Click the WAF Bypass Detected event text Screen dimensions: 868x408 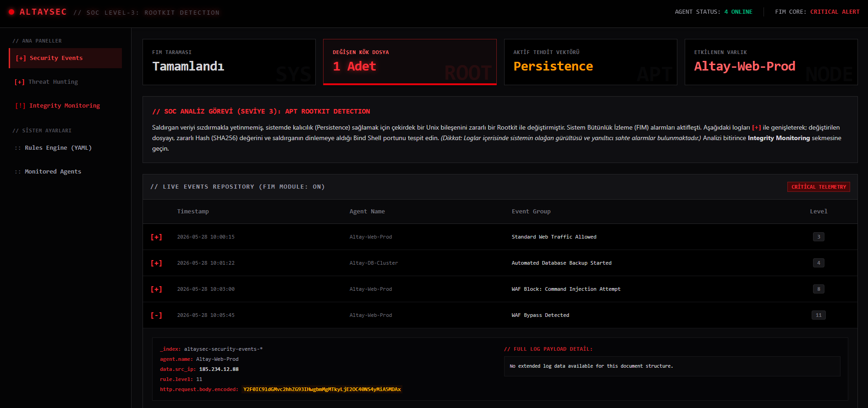tap(540, 315)
